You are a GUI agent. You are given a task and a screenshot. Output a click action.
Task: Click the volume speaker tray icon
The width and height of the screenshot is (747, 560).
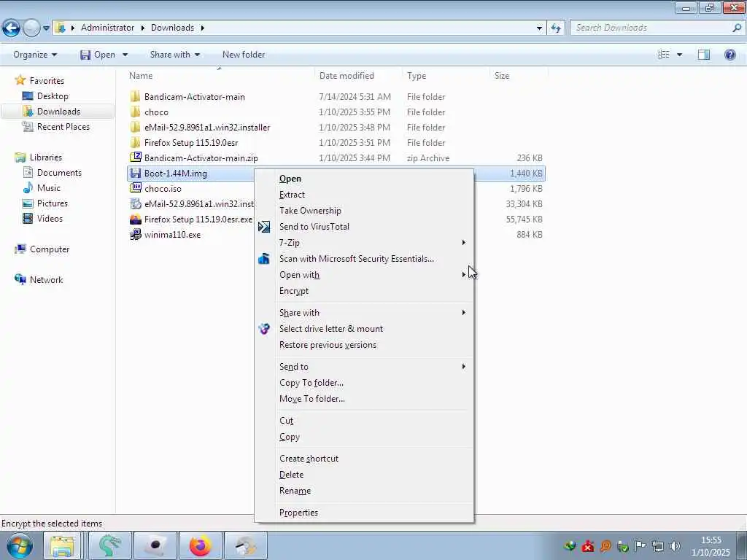click(675, 546)
